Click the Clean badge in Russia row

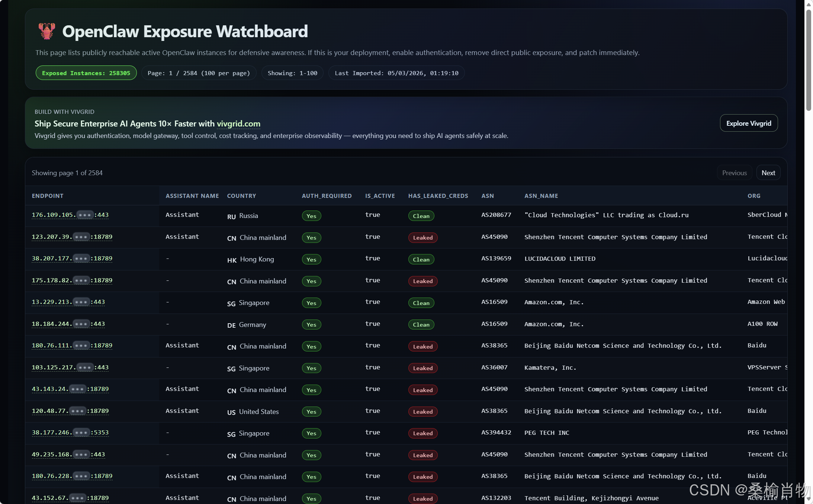point(421,216)
